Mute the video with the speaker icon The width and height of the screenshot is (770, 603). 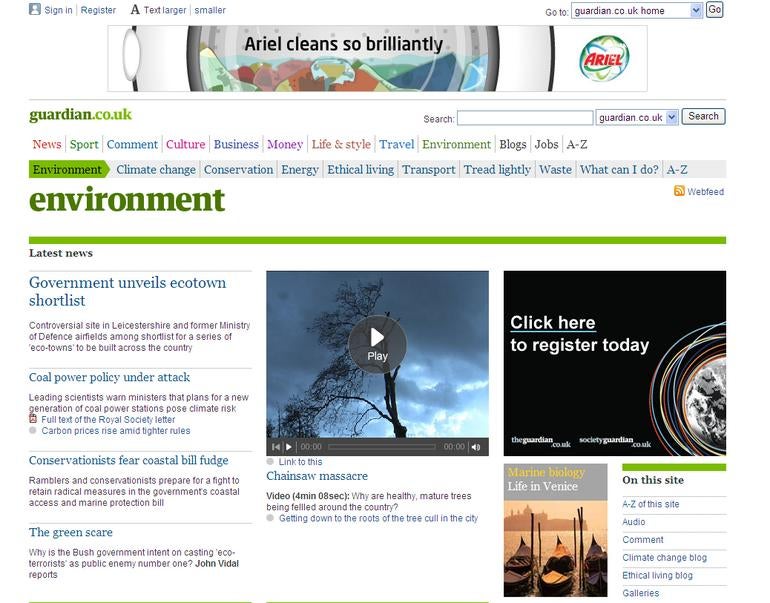click(476, 447)
